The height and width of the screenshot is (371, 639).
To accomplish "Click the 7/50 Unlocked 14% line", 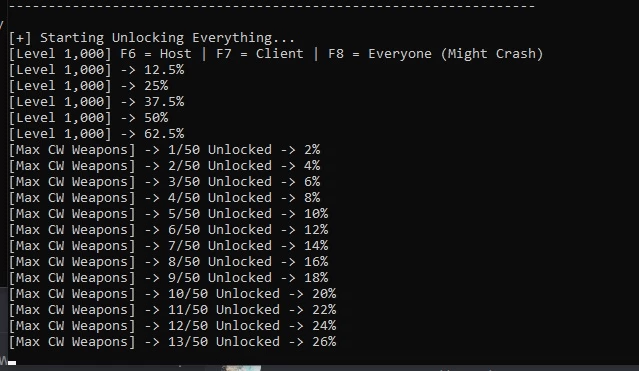I will coord(169,246).
